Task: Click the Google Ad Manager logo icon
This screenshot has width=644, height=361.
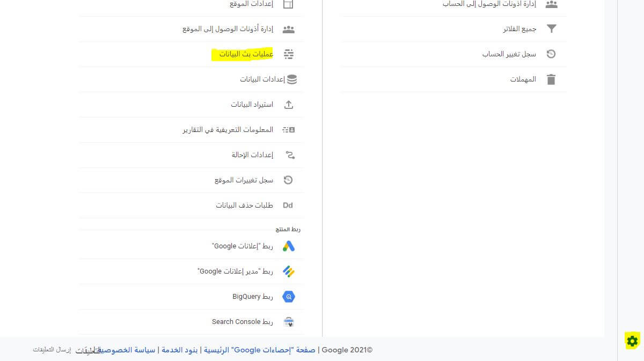Action: [289, 271]
